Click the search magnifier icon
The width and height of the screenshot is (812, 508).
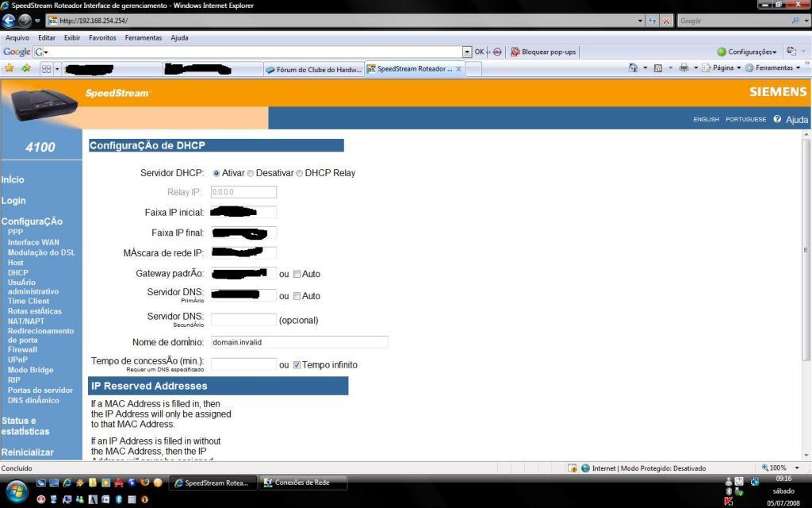795,21
